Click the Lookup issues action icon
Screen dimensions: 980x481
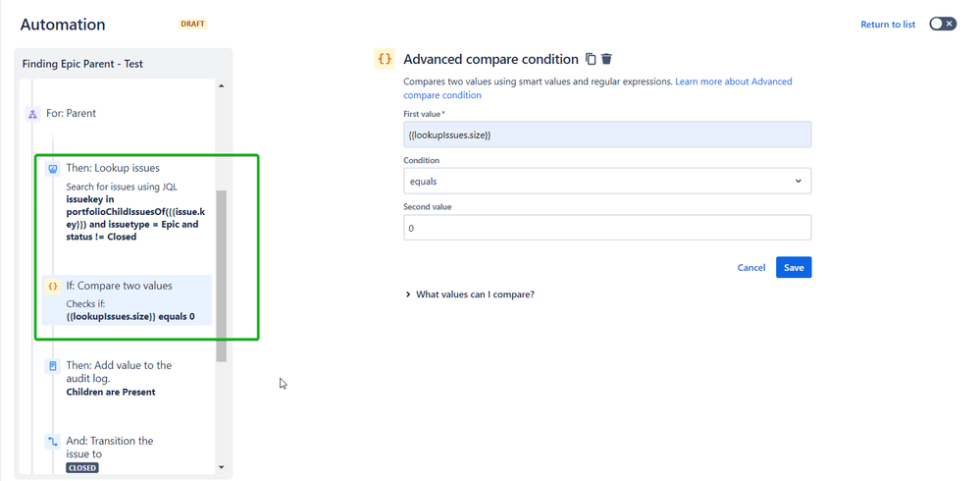coord(53,169)
